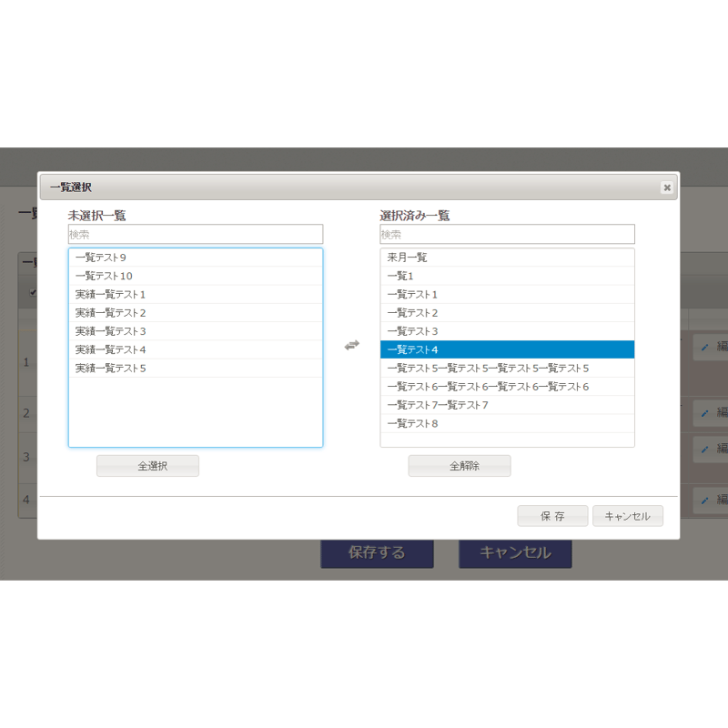Click the 保存 save button in the dialog
The image size is (728, 728).
(x=551, y=516)
